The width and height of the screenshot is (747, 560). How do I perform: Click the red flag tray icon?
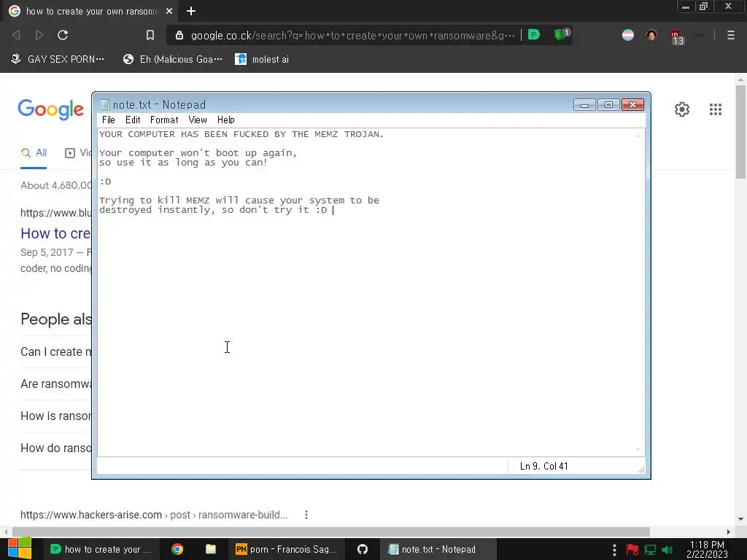pyautogui.click(x=632, y=550)
